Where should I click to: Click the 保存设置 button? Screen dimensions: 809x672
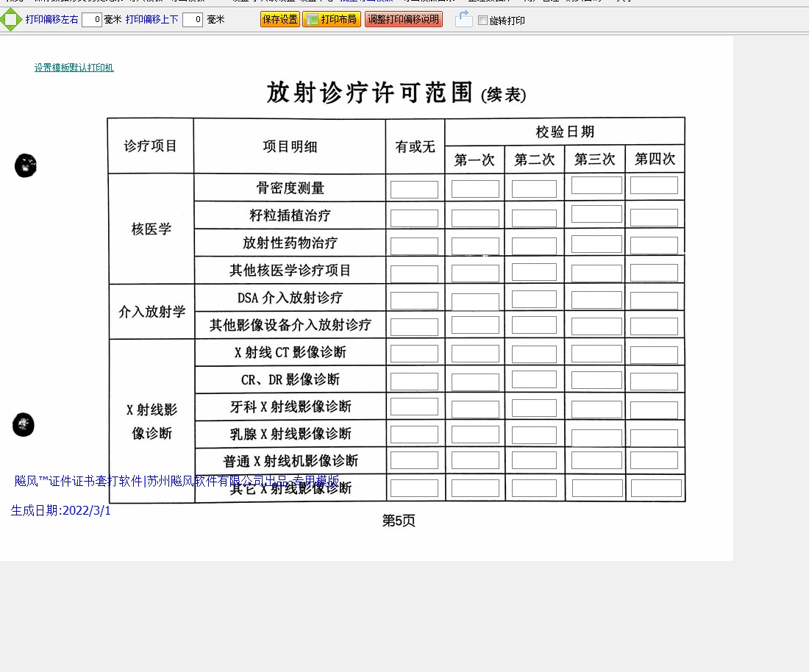[x=280, y=19]
